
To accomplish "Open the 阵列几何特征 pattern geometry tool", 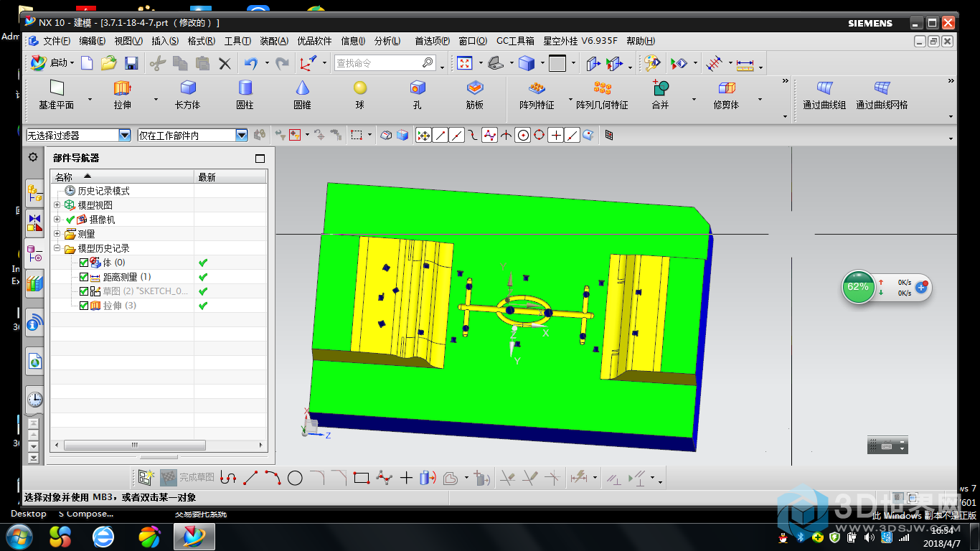I will [x=602, y=95].
